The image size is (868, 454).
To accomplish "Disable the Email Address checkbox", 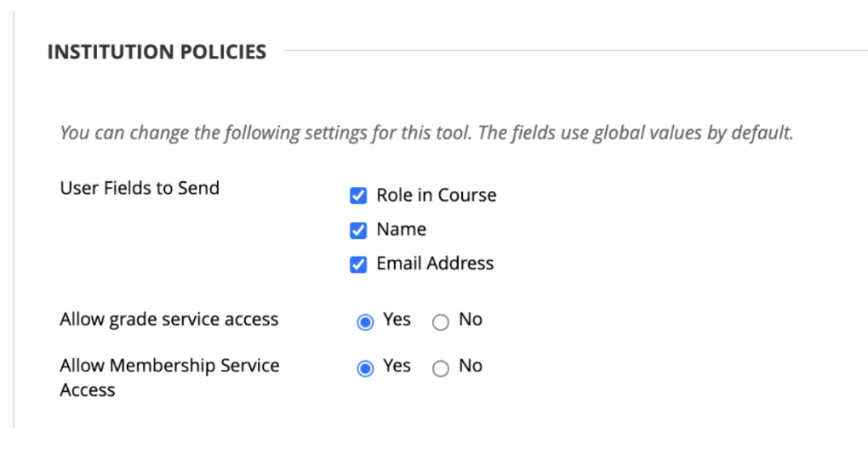I will [x=358, y=264].
